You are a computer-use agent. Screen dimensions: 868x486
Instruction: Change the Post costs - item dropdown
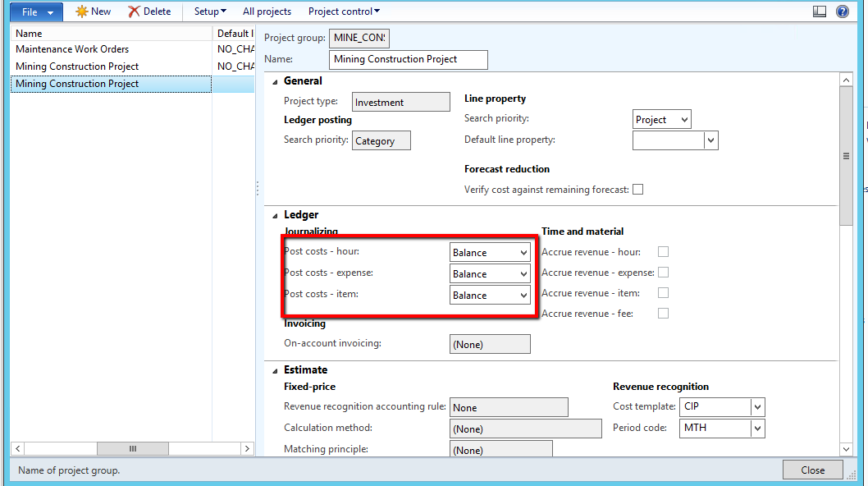[522, 295]
